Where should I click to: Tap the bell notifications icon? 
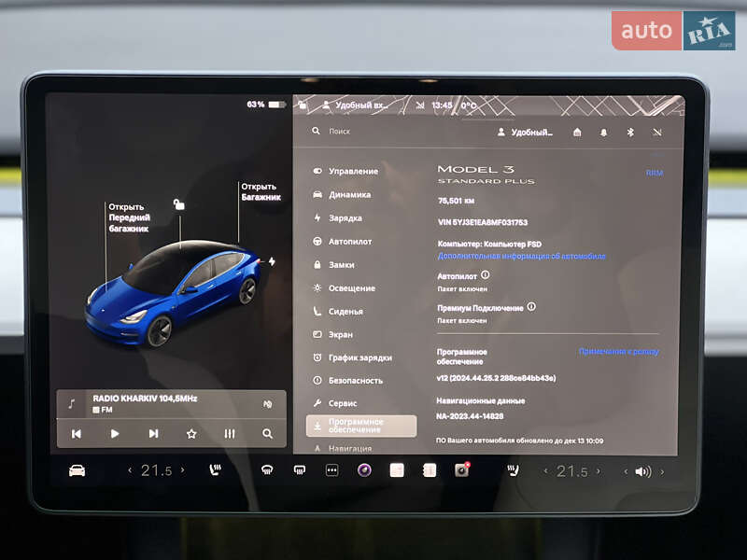click(x=603, y=133)
